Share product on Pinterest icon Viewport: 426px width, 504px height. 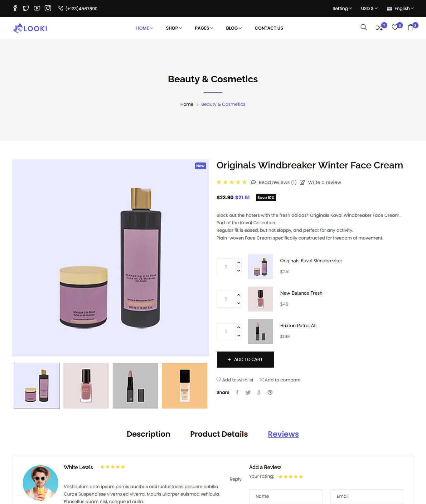coord(270,392)
